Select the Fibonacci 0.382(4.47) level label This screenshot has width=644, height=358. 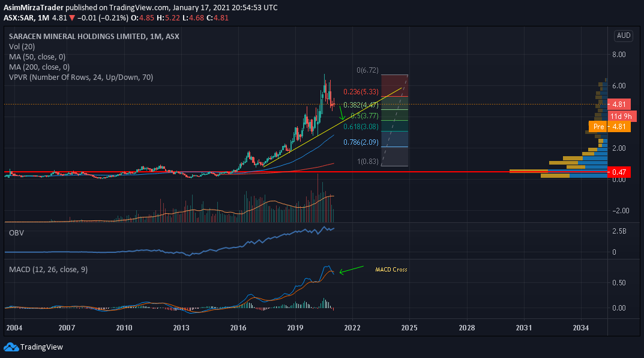361,105
